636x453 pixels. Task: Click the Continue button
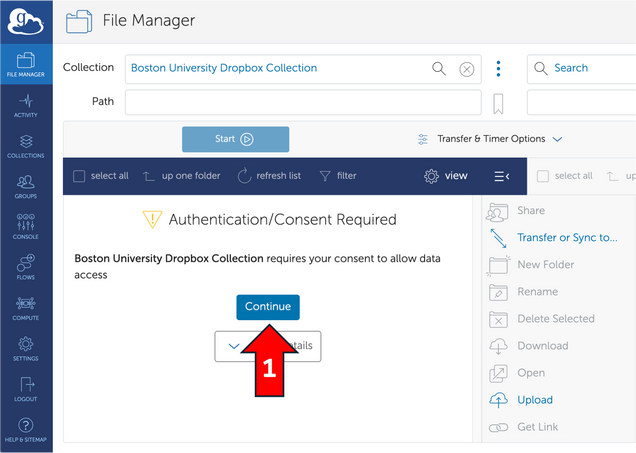[x=268, y=307]
